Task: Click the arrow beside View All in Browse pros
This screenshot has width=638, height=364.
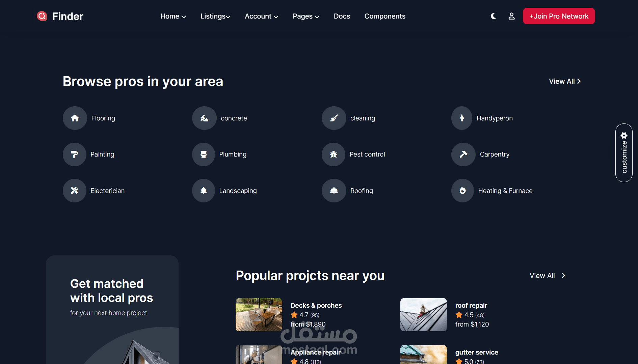Action: point(579,81)
